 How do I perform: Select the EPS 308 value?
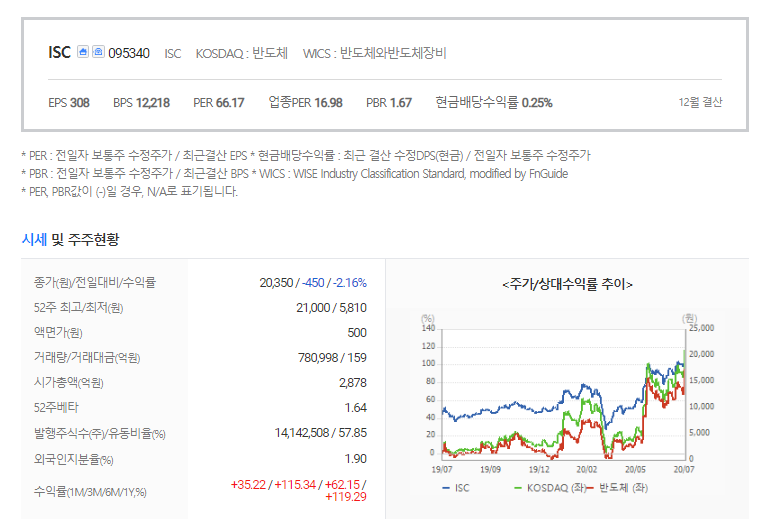(69, 103)
